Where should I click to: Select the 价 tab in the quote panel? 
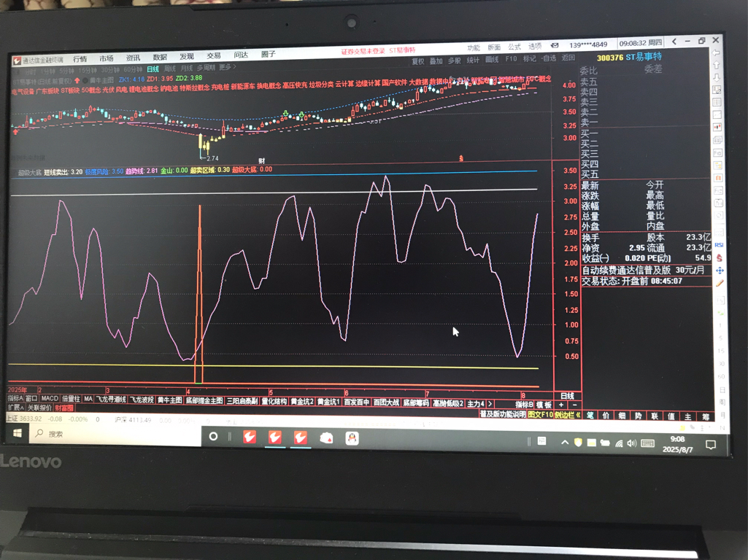(x=606, y=416)
